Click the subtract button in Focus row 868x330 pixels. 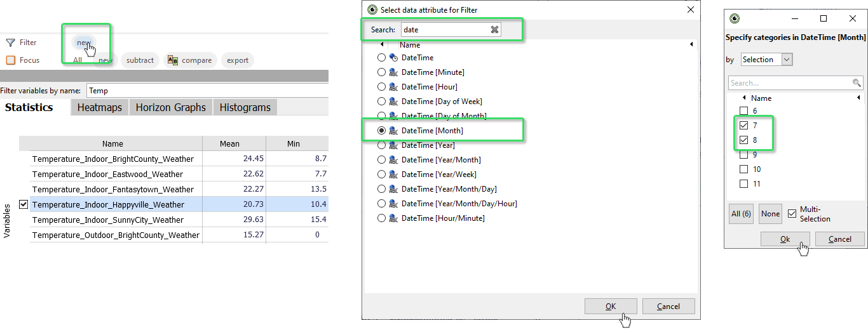pos(140,60)
